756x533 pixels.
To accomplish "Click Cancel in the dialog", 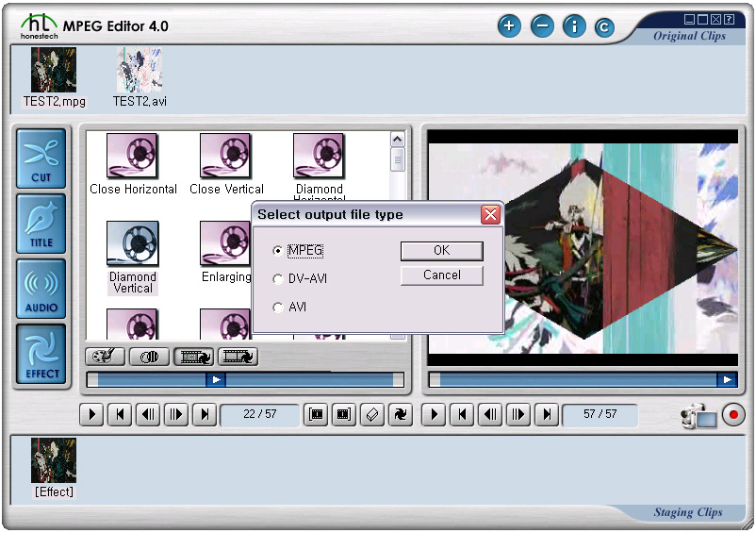I will point(442,275).
